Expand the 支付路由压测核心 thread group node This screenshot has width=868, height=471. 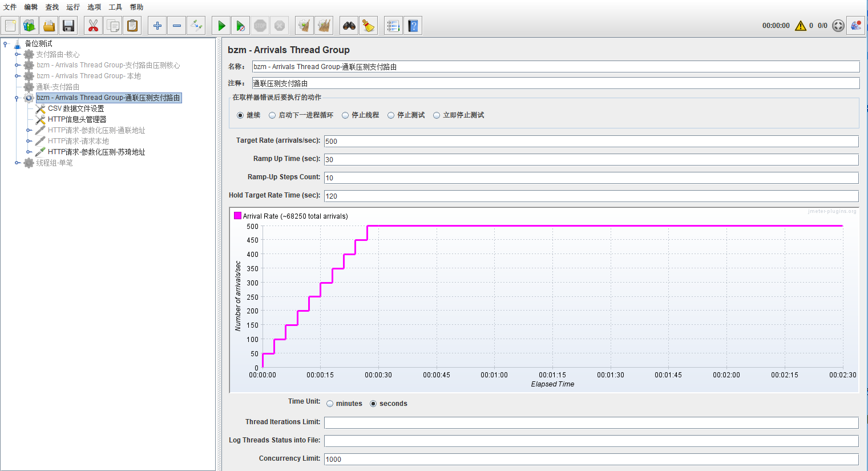[x=17, y=65]
